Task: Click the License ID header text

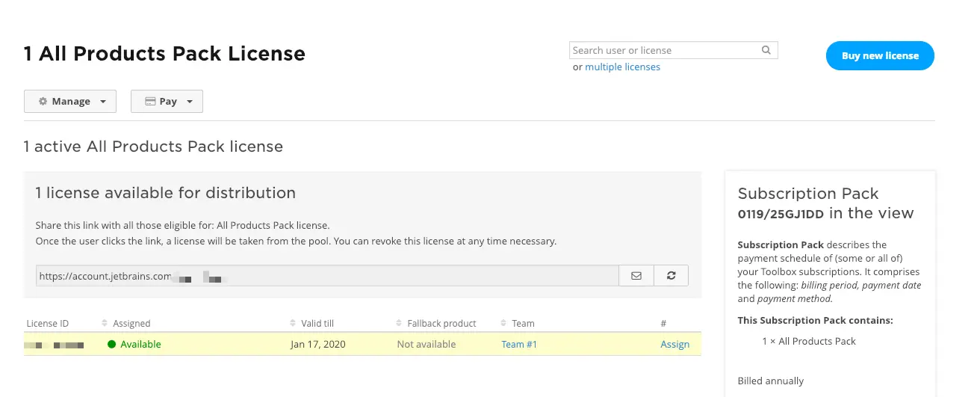Action: tap(47, 324)
